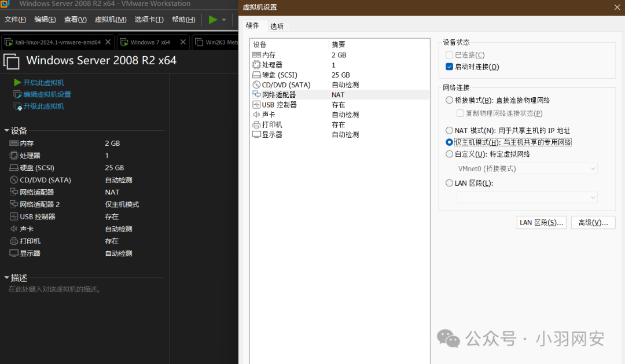Image resolution: width=625 pixels, height=364 pixels.
Task: Close the 虚拟机设置 dialog
Action: (x=617, y=7)
